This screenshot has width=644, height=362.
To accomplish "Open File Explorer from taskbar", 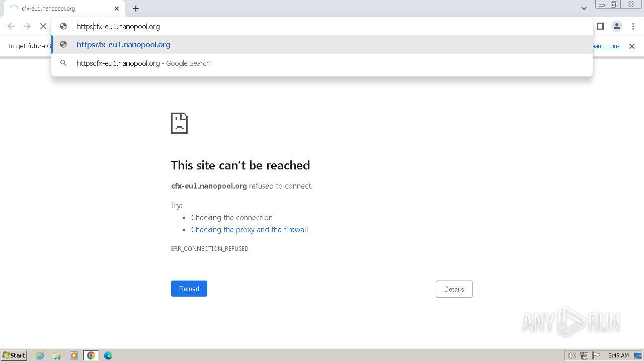I will pyautogui.click(x=57, y=355).
